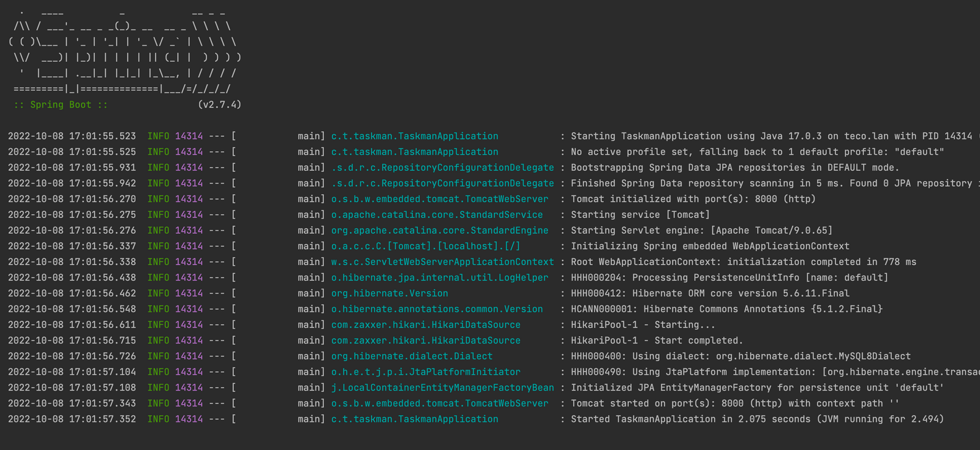This screenshot has height=450, width=980.
Task: Click the "Starting service [Tomcat]" message
Action: point(640,215)
